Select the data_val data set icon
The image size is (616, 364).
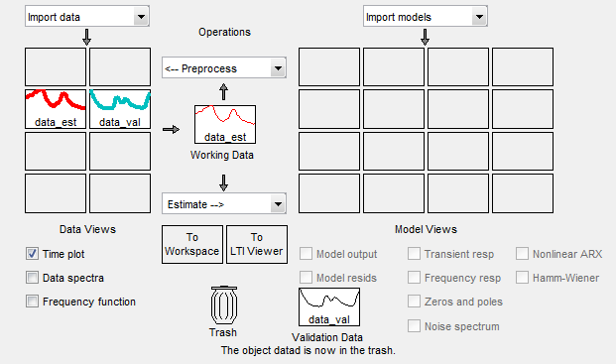tap(120, 109)
